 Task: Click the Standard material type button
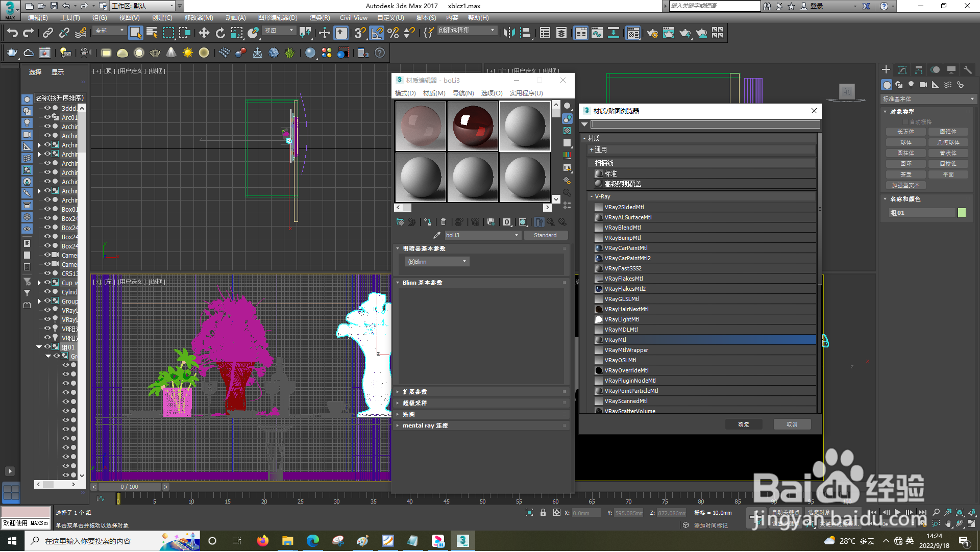click(545, 236)
